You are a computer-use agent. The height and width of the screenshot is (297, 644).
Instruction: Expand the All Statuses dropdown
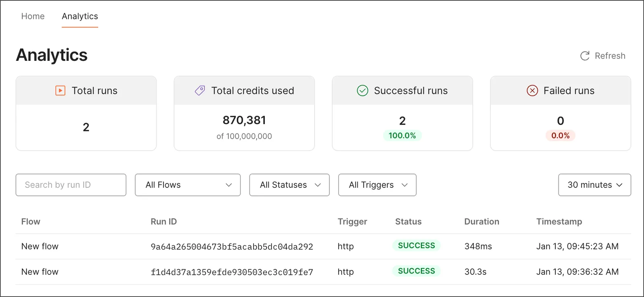[289, 185]
